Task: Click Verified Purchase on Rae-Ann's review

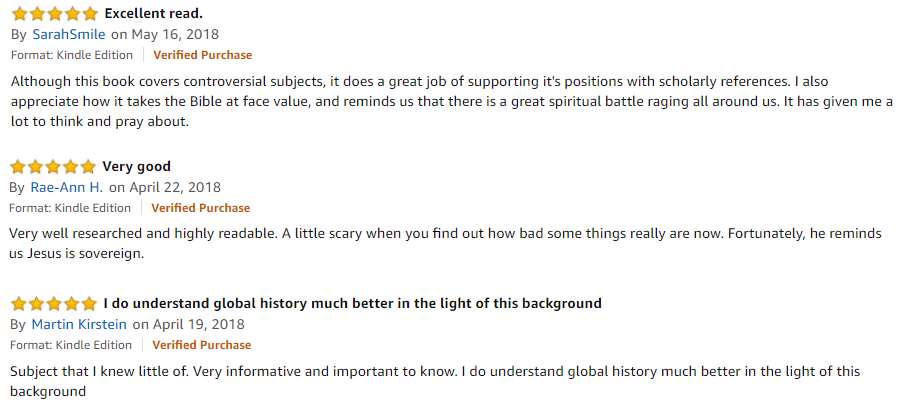Action: tap(201, 208)
